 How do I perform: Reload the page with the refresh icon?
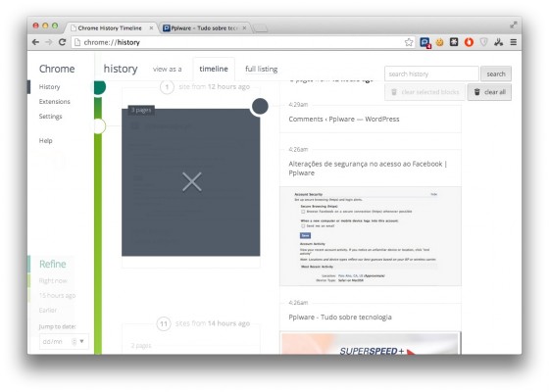click(x=63, y=42)
